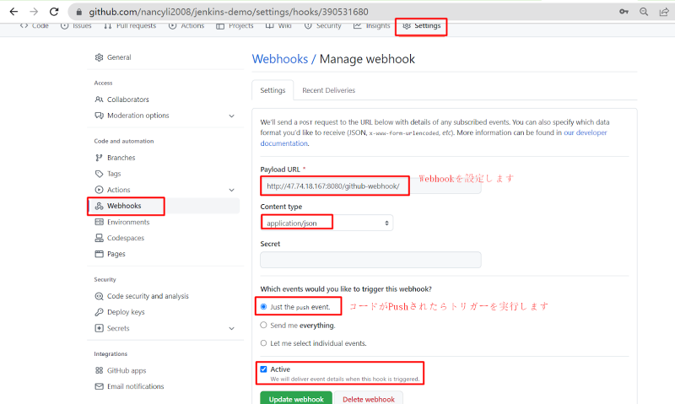675x404 pixels.
Task: Switch to the Recent Deliveries tab
Action: point(328,90)
